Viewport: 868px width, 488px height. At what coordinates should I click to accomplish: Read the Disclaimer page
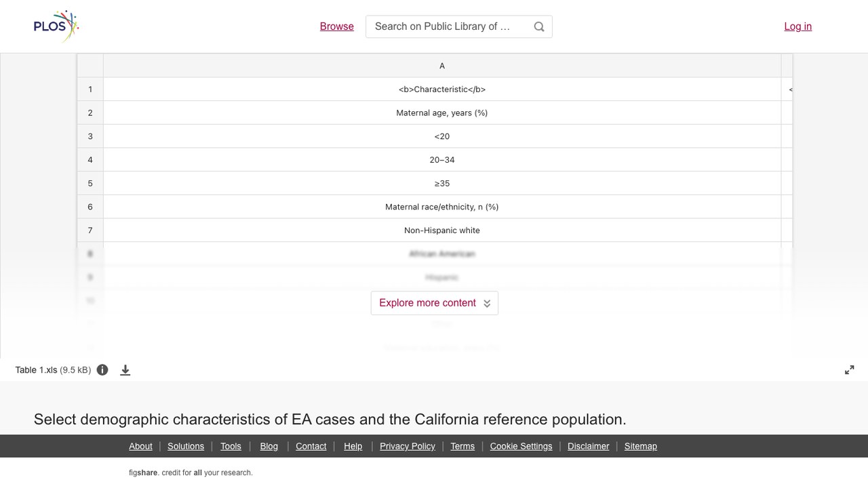(x=589, y=446)
